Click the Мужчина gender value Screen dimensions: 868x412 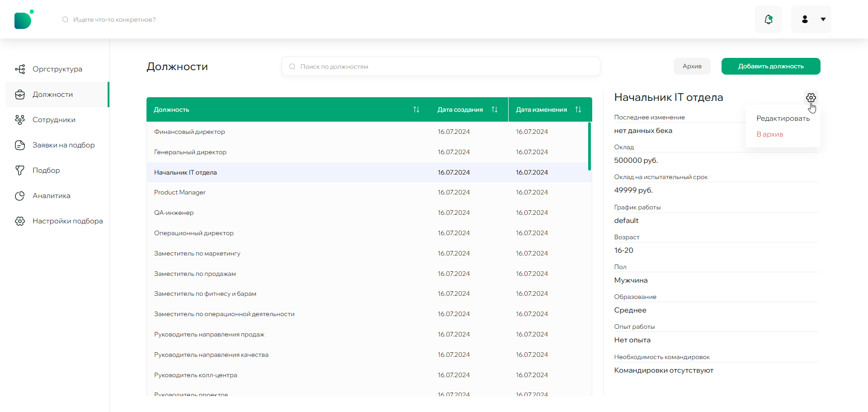(631, 280)
